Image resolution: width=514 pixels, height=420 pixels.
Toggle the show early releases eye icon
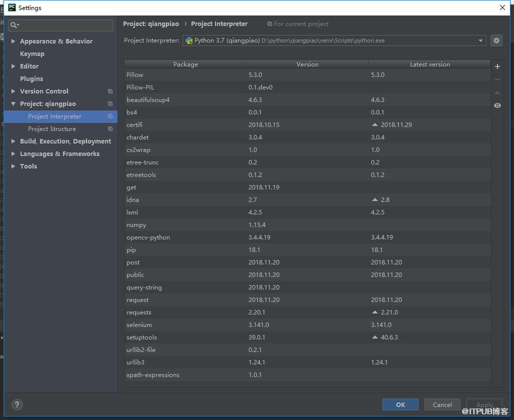(x=497, y=106)
